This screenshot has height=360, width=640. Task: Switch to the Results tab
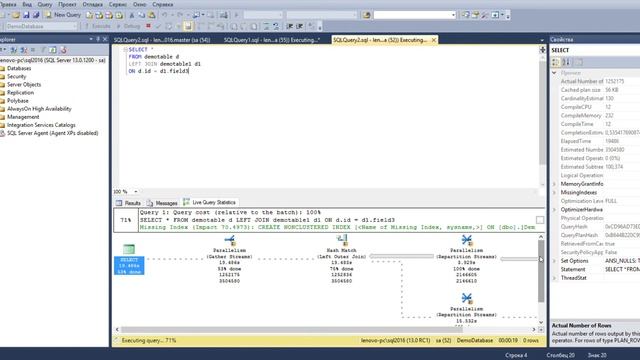(x=128, y=203)
